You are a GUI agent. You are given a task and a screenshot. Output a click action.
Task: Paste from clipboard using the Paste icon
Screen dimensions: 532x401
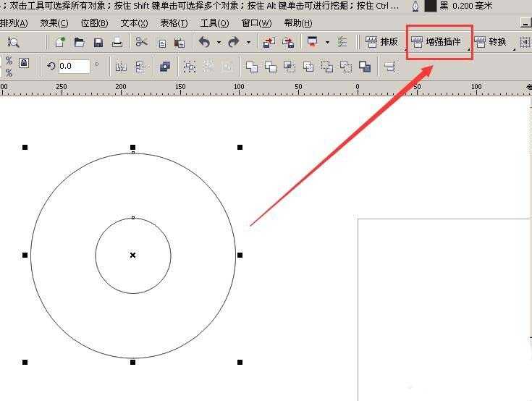pyautogui.click(x=180, y=43)
